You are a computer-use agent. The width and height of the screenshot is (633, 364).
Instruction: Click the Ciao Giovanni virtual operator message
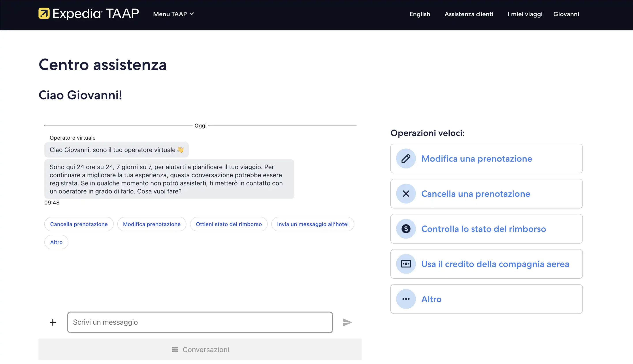[117, 150]
